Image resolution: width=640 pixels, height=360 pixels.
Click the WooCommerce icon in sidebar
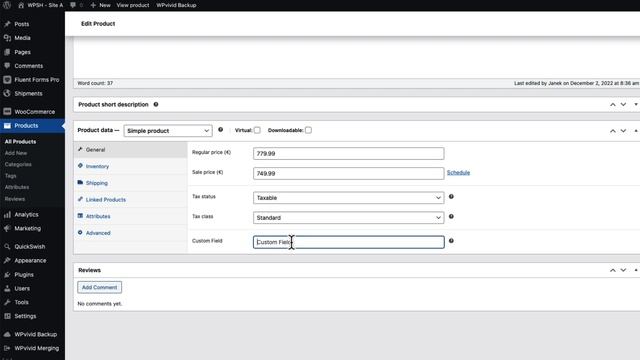(7, 111)
